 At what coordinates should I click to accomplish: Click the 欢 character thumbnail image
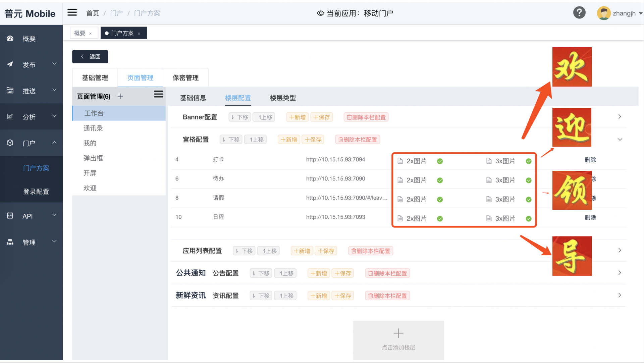tap(572, 67)
